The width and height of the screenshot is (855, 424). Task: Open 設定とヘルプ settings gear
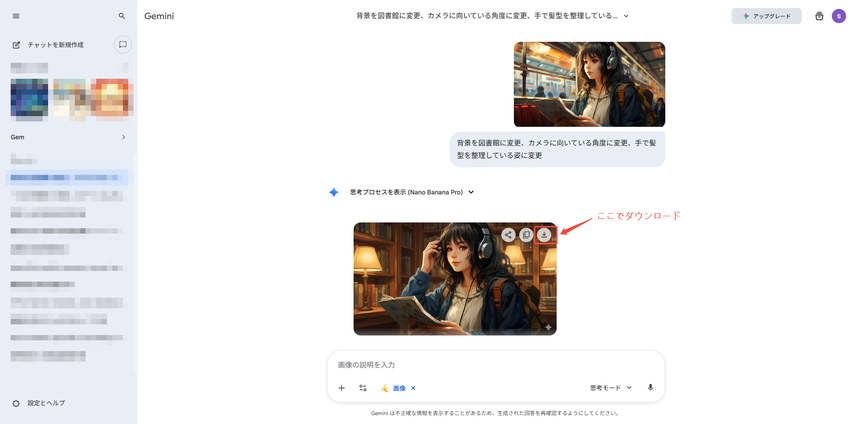[x=16, y=403]
